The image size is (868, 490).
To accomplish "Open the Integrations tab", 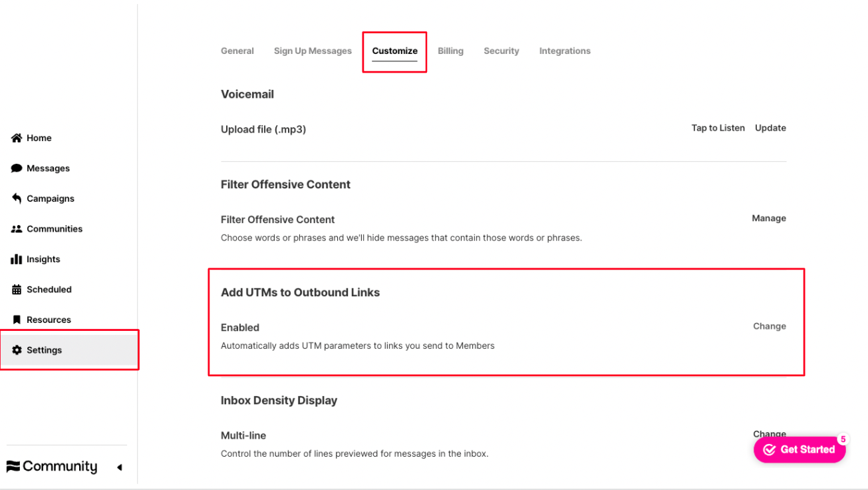I will click(565, 51).
